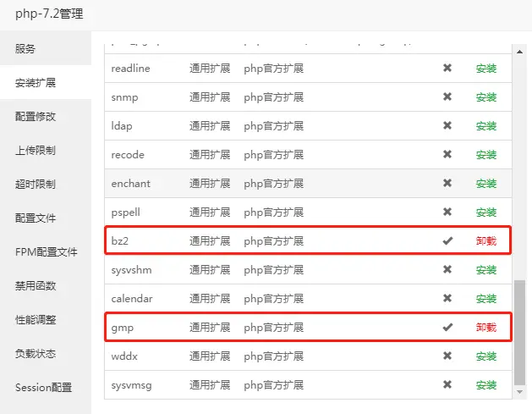Click the X status icon for enchant
The height and width of the screenshot is (414, 532).
click(x=447, y=184)
